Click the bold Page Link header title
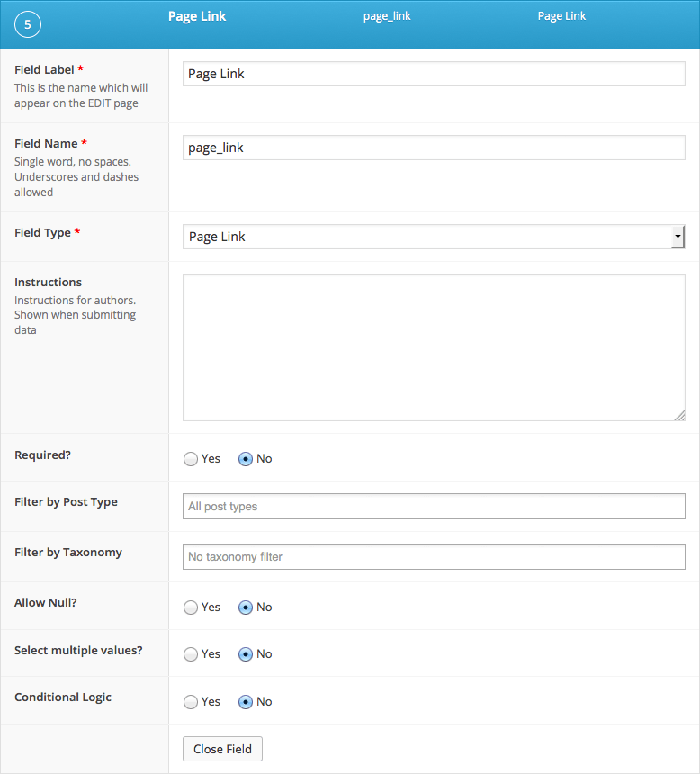Screen dimensions: 700x774 point(197,16)
